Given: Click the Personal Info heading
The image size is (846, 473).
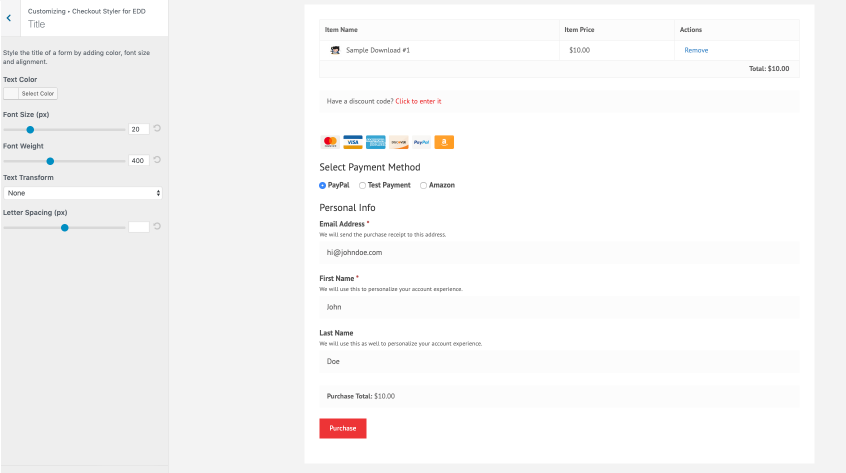Looking at the screenshot, I should click(347, 208).
